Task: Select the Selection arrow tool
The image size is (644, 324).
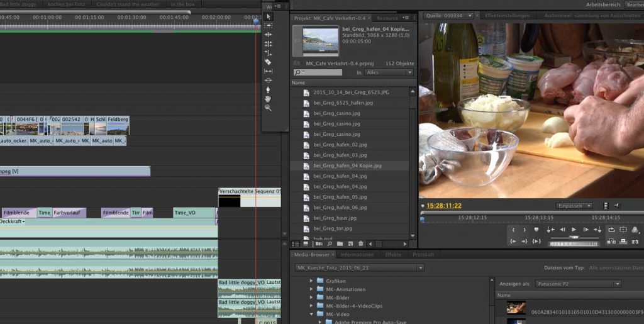Action: (x=268, y=16)
